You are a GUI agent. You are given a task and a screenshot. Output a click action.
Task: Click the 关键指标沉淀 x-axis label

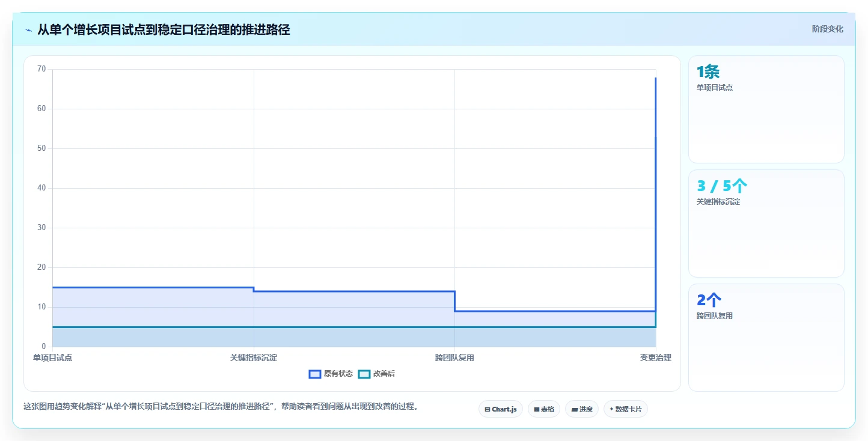coord(254,357)
